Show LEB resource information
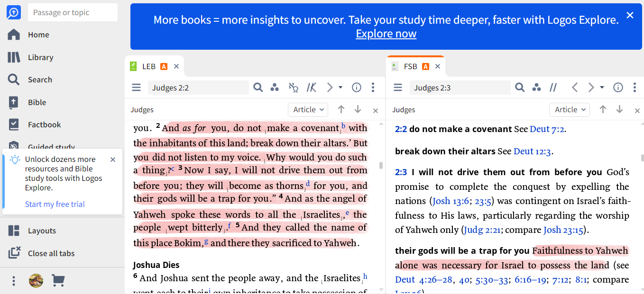The height and width of the screenshot is (294, 644). (x=357, y=87)
